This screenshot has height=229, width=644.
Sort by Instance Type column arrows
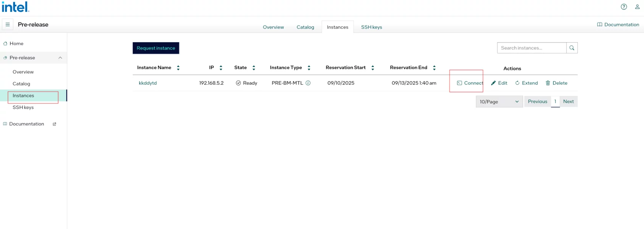tap(309, 68)
